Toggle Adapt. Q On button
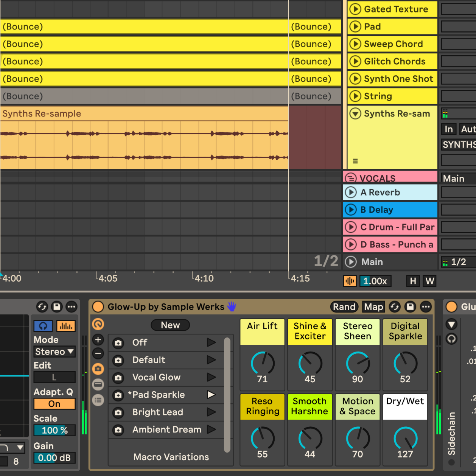Screen dimensions: 476x476 pos(54,404)
